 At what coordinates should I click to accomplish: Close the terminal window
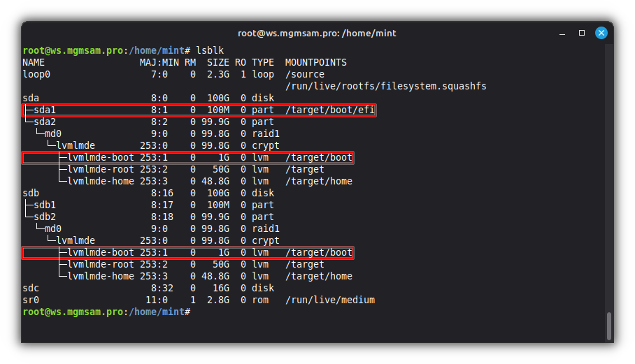click(601, 33)
